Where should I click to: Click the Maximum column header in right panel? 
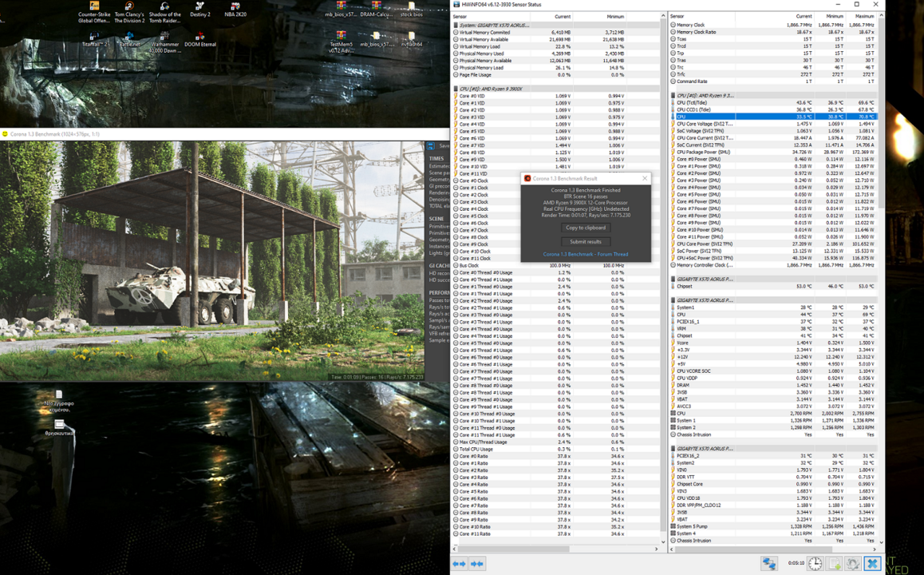862,17
